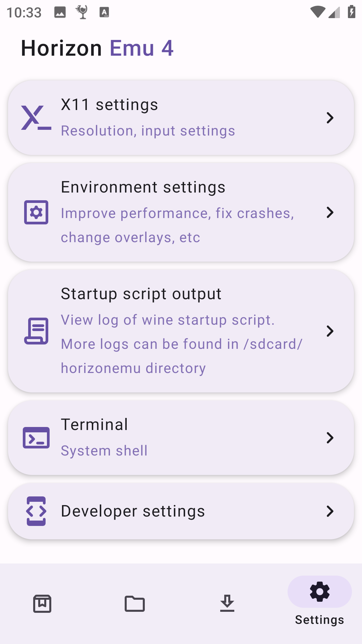Screen dimensions: 362x644
Task: Click the Startup script scroll icon
Action: coord(36,331)
